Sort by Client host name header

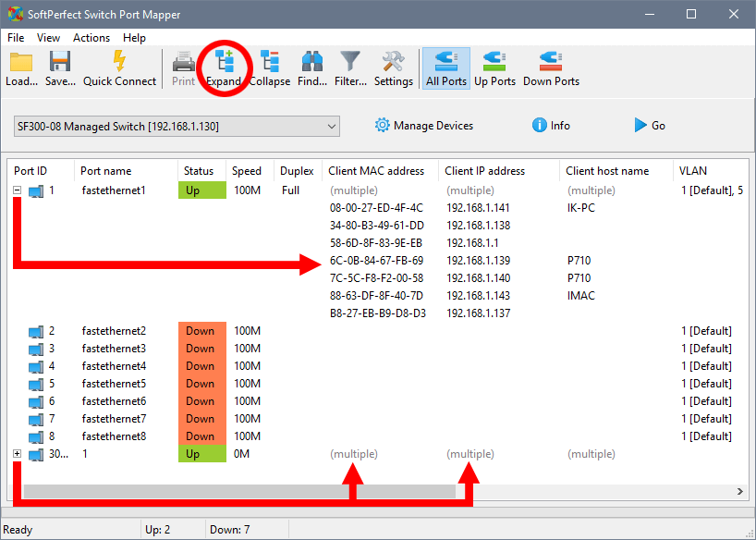(x=616, y=171)
